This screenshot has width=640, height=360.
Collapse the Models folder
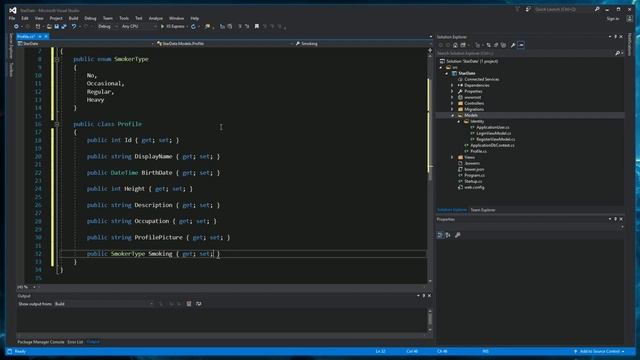(x=452, y=116)
